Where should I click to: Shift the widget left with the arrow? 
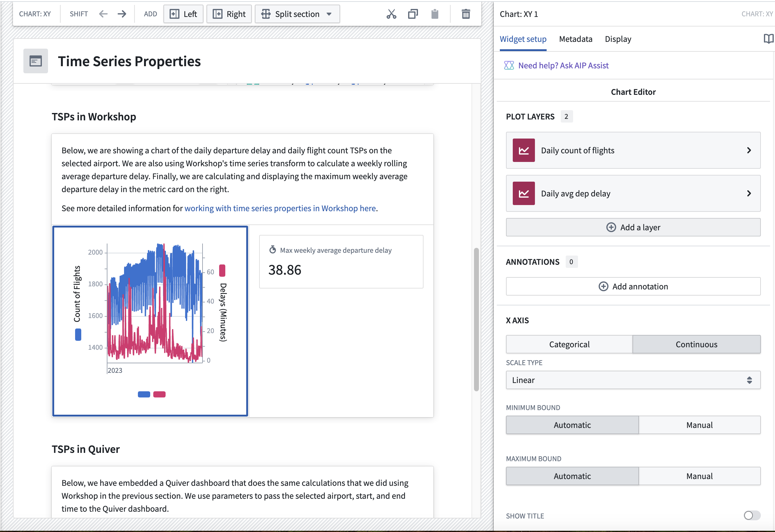coord(103,14)
